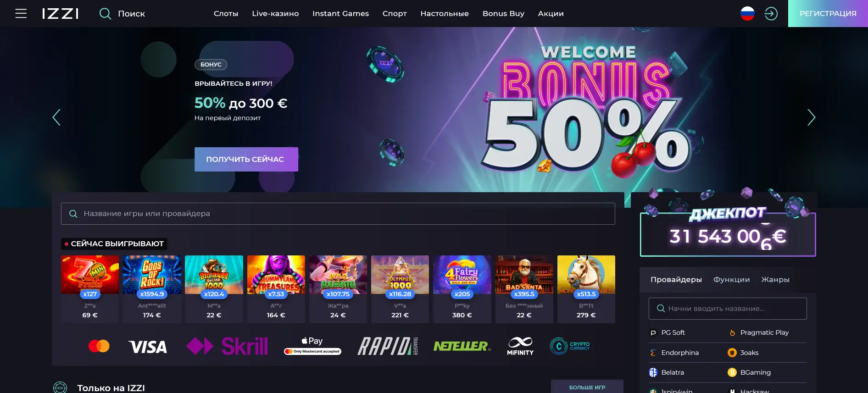
Task: Open the Gods of Rock game thumbnail
Action: coord(152,275)
